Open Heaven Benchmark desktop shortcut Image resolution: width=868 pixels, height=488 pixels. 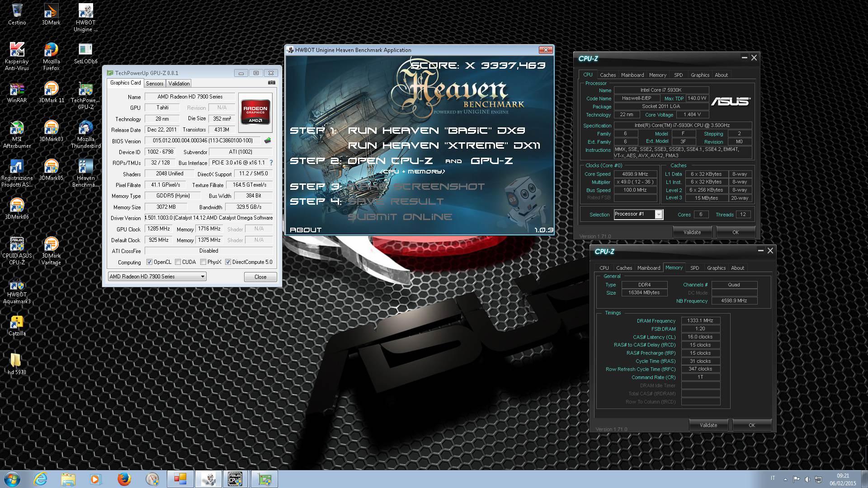coord(85,174)
